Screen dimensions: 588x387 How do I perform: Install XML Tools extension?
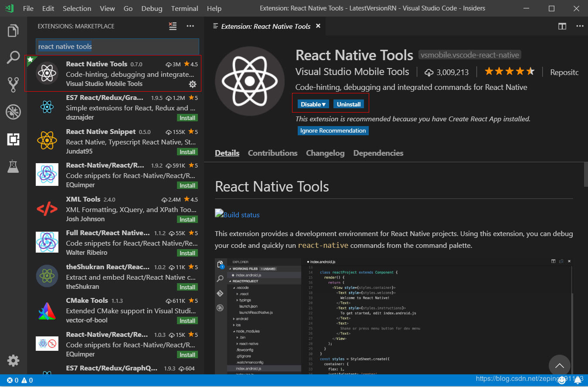pyautogui.click(x=187, y=219)
